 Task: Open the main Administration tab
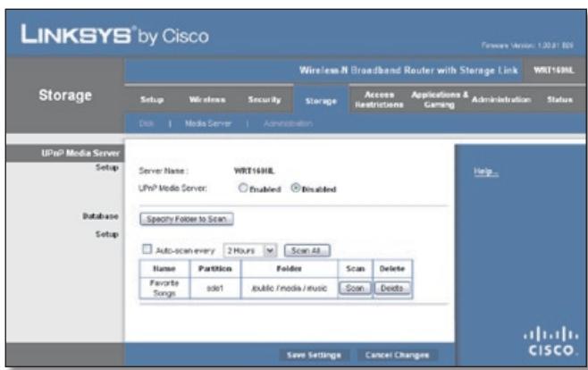coord(501,100)
